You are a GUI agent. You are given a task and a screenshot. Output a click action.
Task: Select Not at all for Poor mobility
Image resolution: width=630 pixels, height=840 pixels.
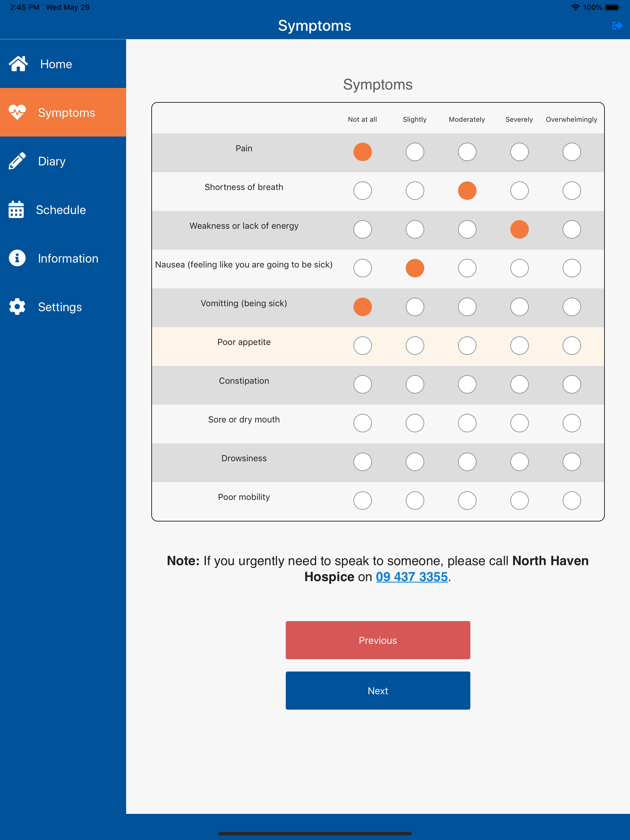[x=362, y=501]
